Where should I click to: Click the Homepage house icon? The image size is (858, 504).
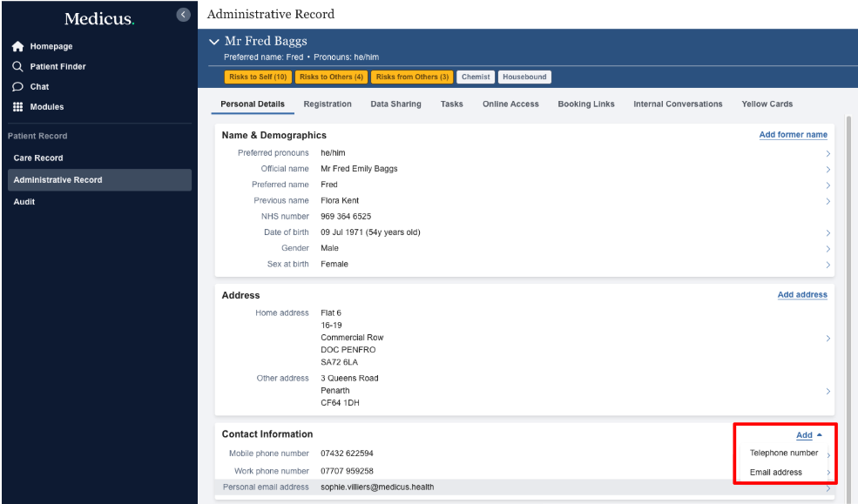(17, 47)
